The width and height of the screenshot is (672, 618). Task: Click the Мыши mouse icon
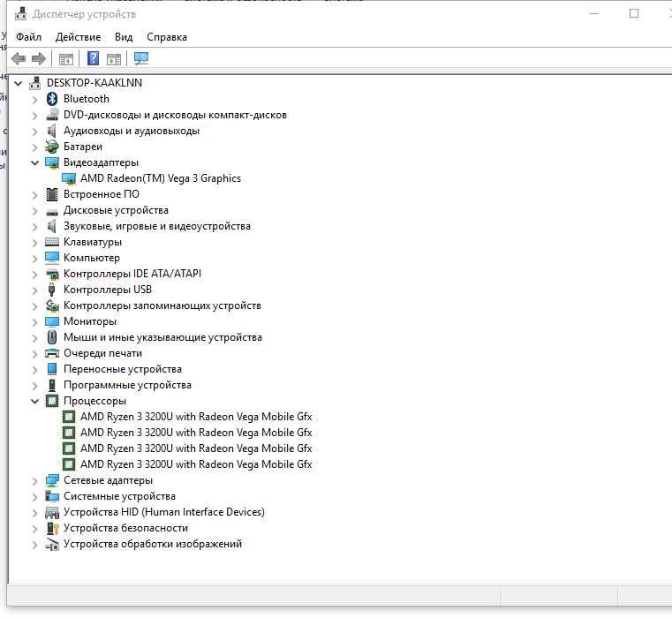point(52,337)
